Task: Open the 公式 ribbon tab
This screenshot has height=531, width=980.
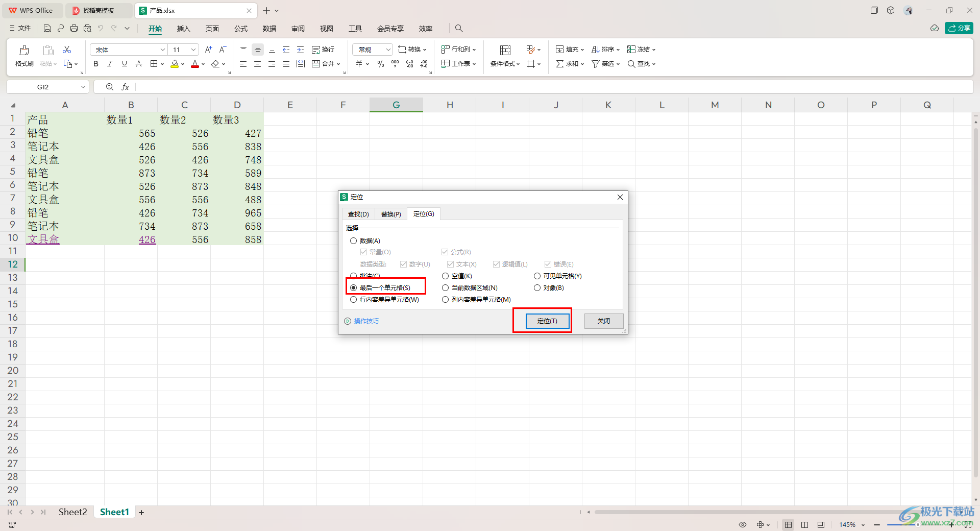Action: (240, 29)
